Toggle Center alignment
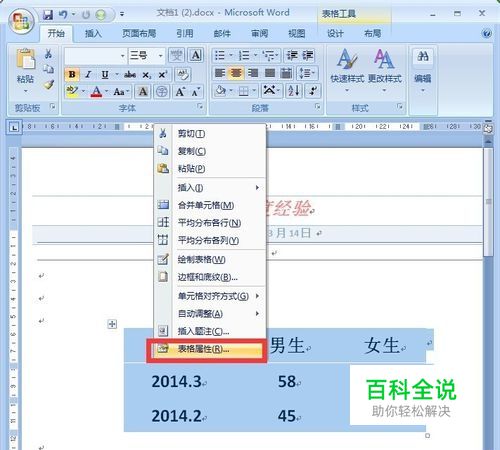The height and width of the screenshot is (450, 500). (x=236, y=73)
